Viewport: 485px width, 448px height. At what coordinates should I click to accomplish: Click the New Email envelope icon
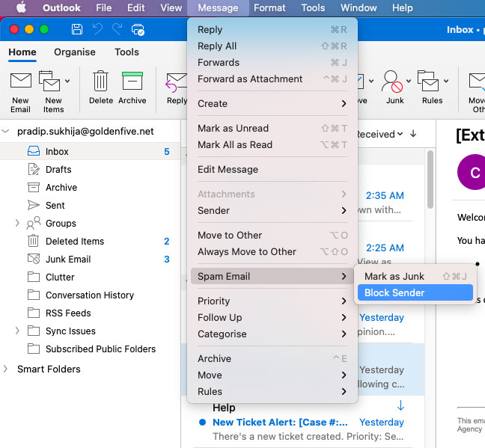pyautogui.click(x=20, y=82)
